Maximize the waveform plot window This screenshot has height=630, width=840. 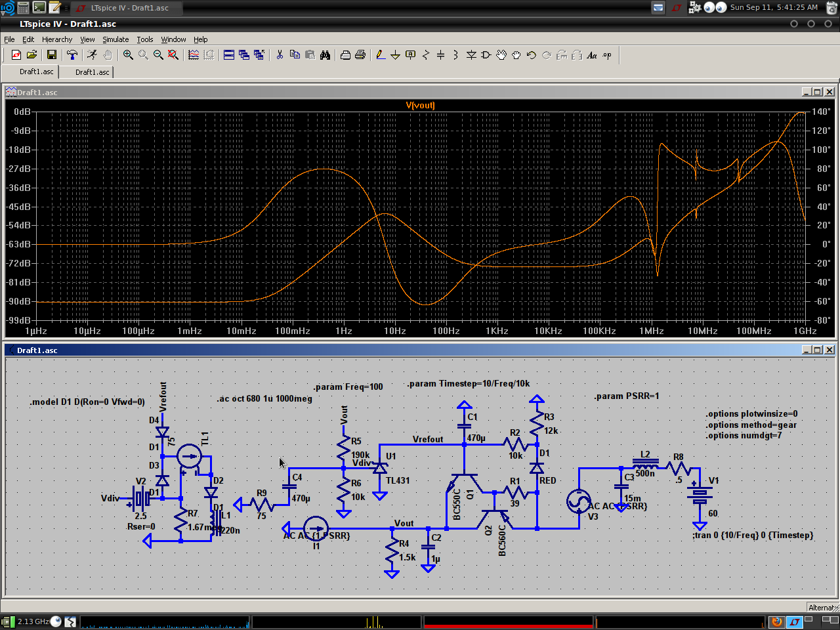(x=818, y=92)
